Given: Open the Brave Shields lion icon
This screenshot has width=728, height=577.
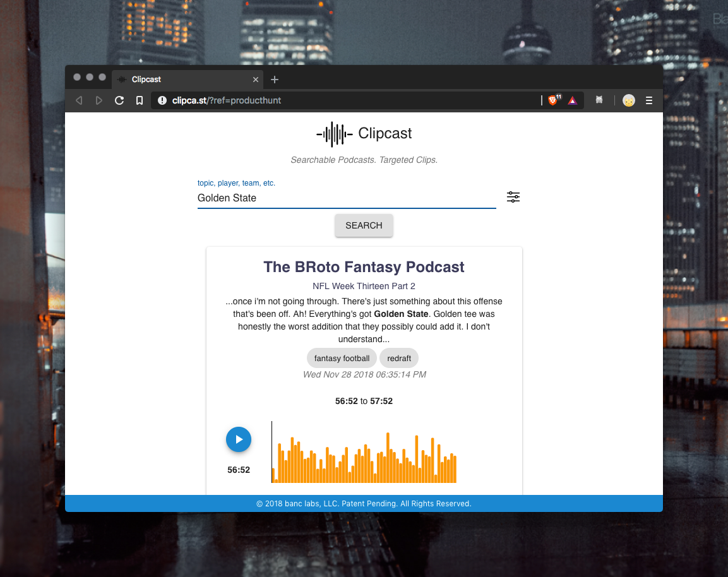Looking at the screenshot, I should click(554, 100).
